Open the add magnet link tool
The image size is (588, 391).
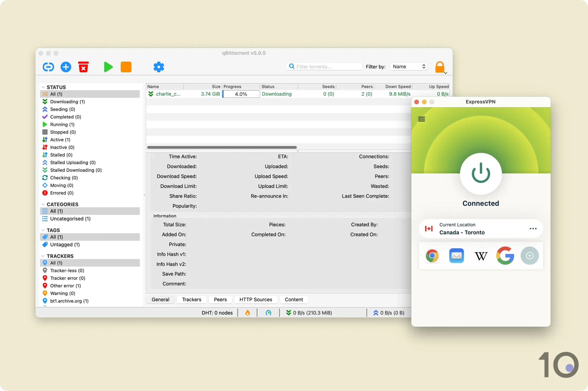coord(48,67)
